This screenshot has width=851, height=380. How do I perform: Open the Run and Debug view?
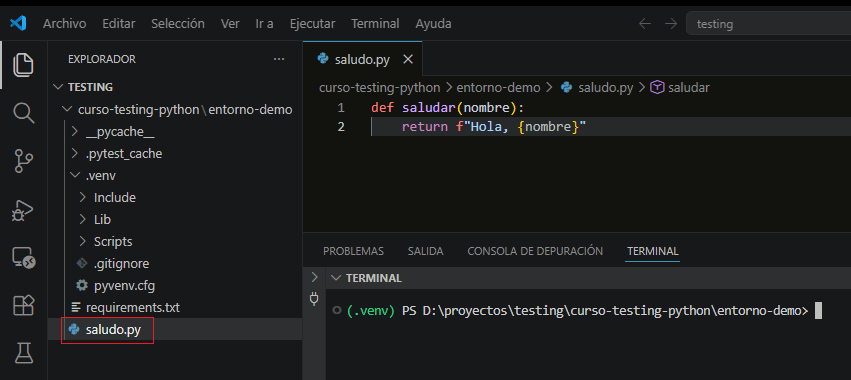click(23, 210)
